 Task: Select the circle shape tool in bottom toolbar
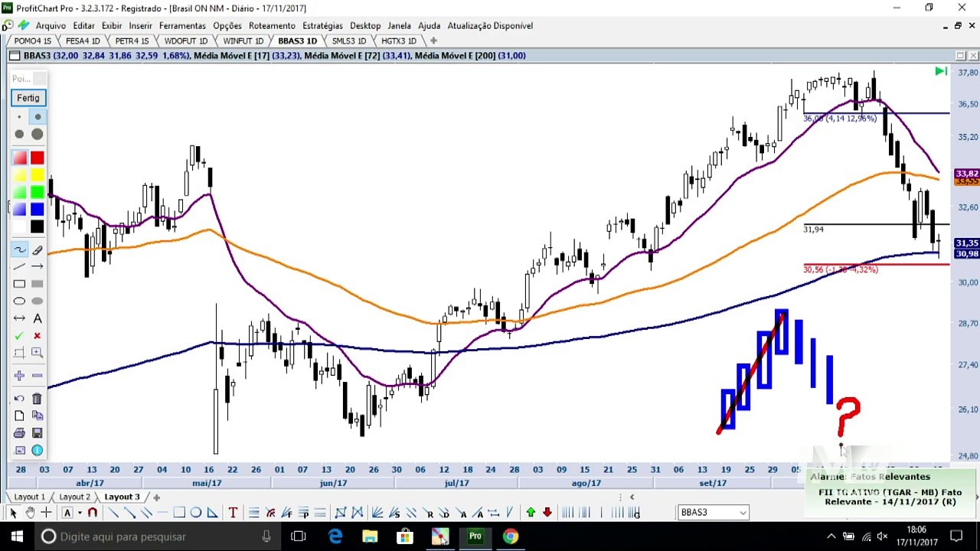pos(195,513)
